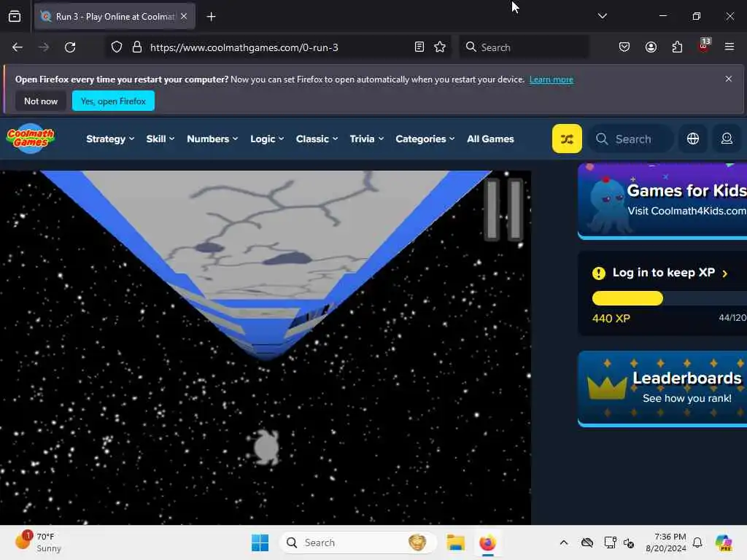Click the Coolmath Games logo
The height and width of the screenshot is (560, 747).
[x=31, y=138]
